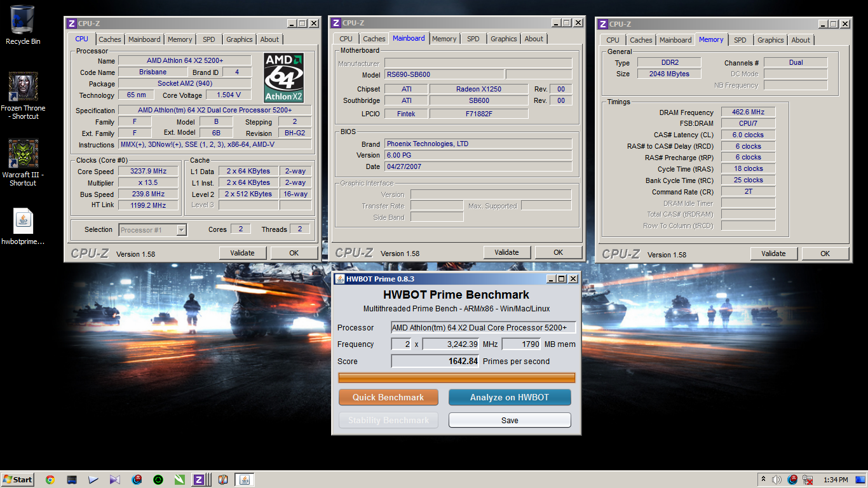The height and width of the screenshot is (488, 868).
Task: Open the Recycle Bin desktop icon
Action: [23, 20]
